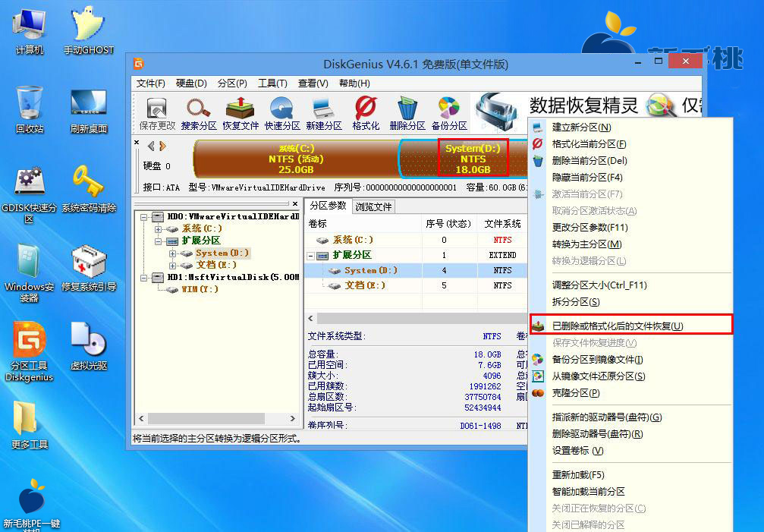This screenshot has width=764, height=532.
Task: Click the 删除分区 trash icon
Action: 407,114
